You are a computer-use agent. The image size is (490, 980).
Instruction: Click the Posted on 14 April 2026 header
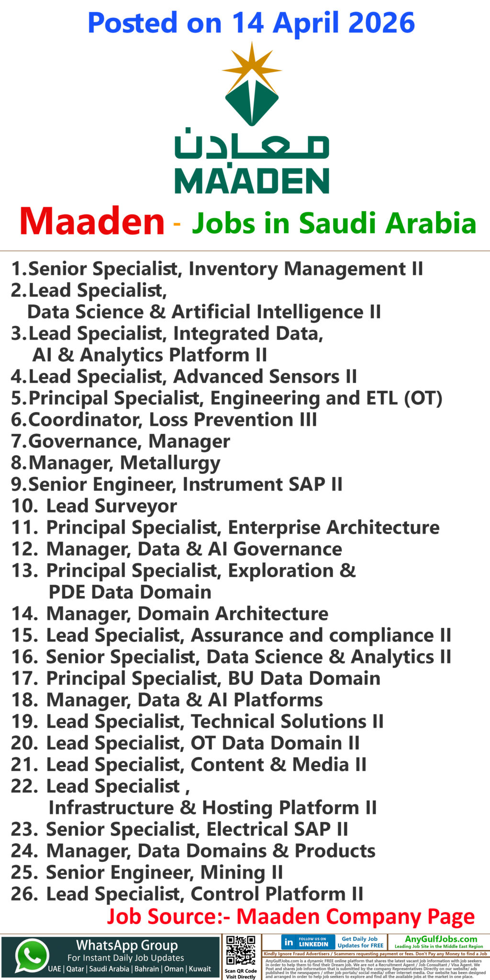click(251, 23)
